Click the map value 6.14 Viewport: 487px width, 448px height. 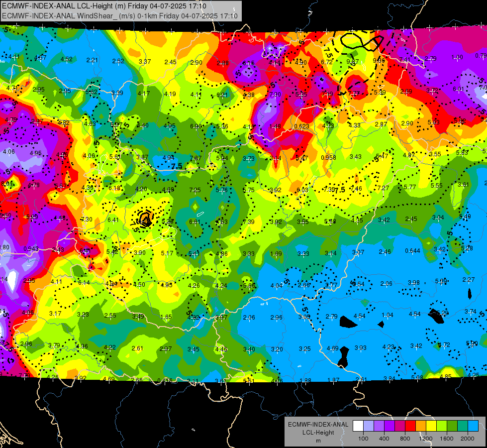tap(84, 282)
